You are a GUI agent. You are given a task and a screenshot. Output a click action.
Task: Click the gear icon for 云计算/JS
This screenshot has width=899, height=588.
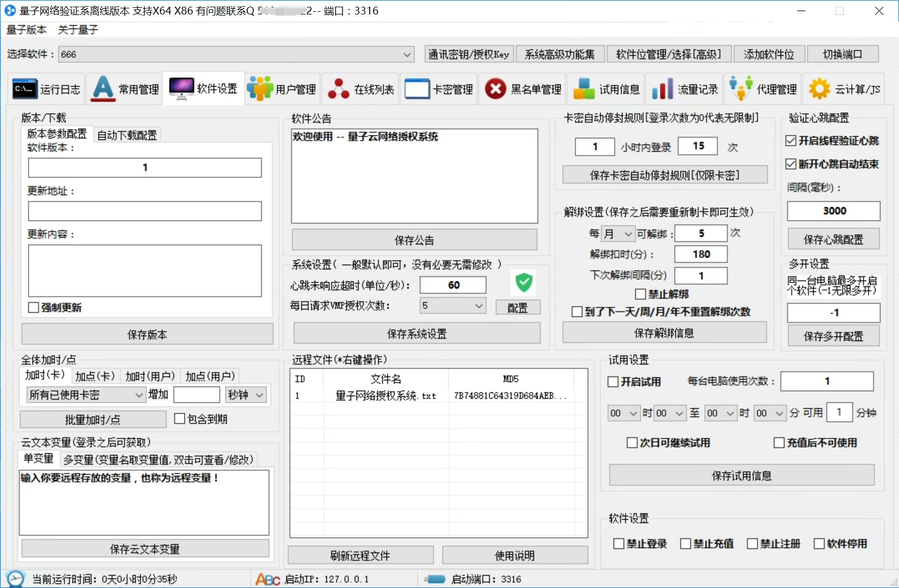pos(819,89)
